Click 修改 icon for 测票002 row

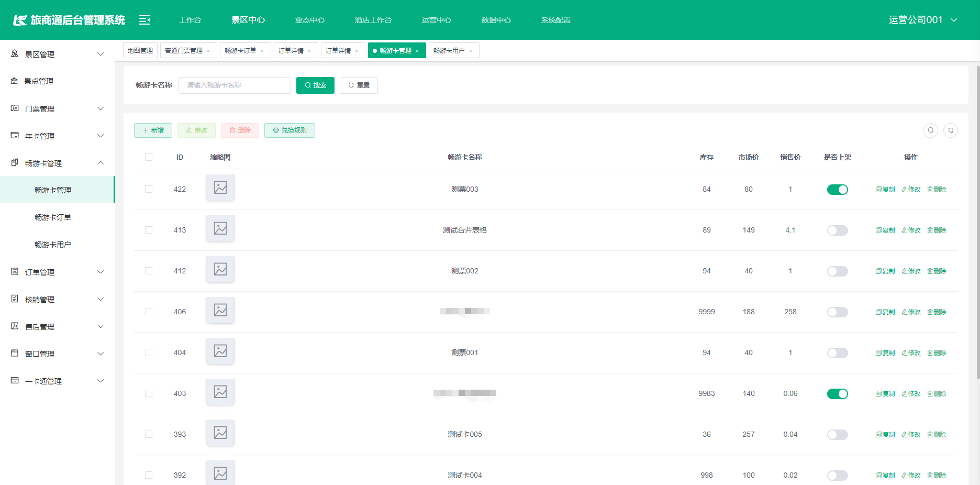(911, 271)
